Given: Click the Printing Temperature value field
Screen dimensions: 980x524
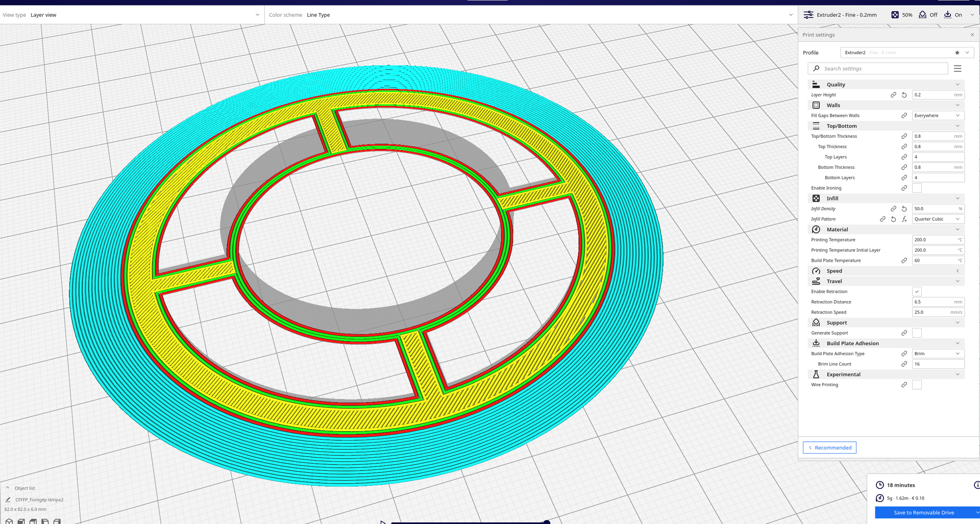Looking at the screenshot, I should pyautogui.click(x=938, y=240).
